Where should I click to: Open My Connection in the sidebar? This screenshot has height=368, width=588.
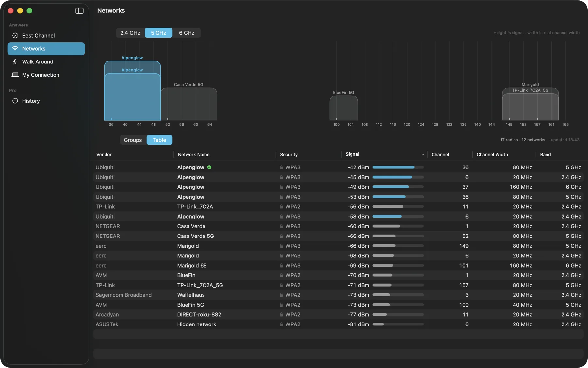click(46, 75)
